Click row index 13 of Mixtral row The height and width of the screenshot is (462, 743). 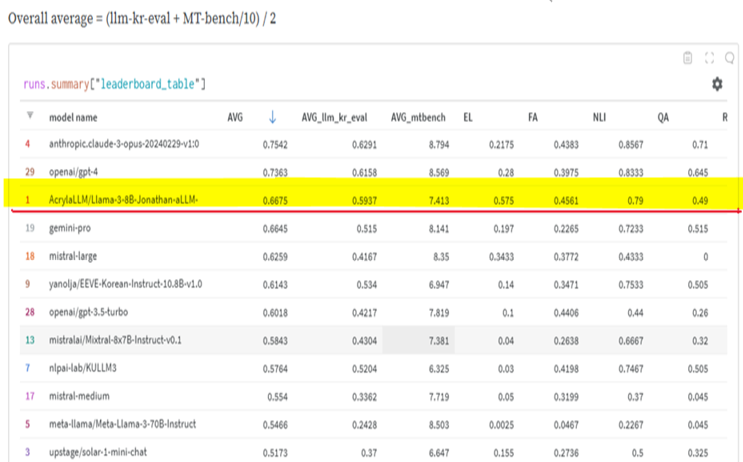30,340
